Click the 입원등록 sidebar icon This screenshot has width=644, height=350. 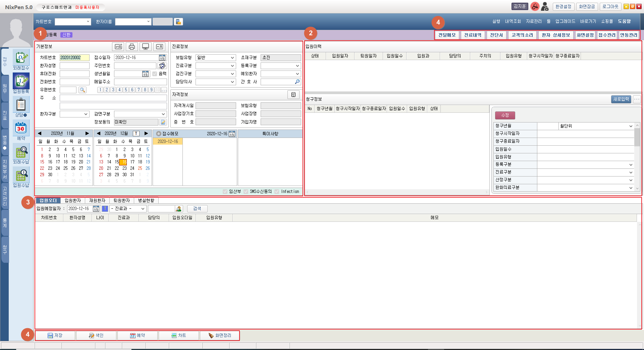[x=21, y=82]
